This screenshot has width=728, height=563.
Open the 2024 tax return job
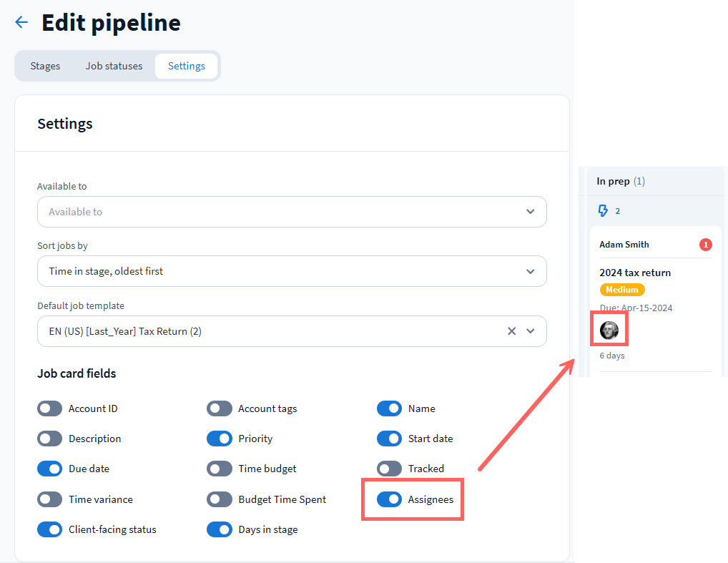(x=635, y=273)
